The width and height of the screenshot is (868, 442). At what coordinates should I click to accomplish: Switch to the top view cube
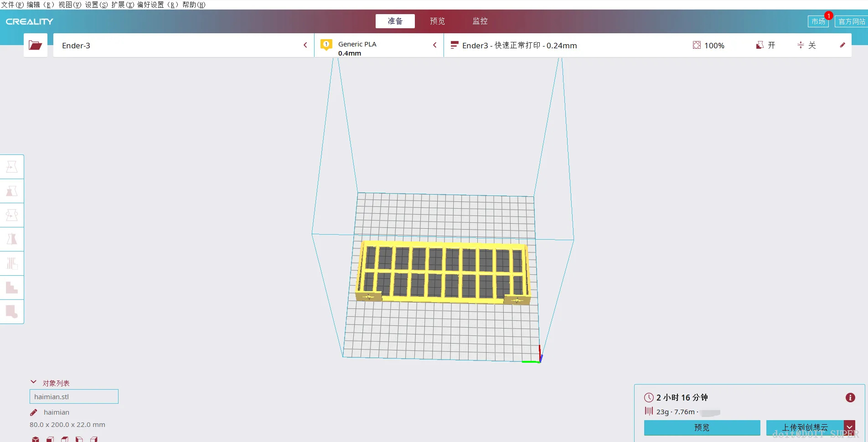tap(65, 439)
